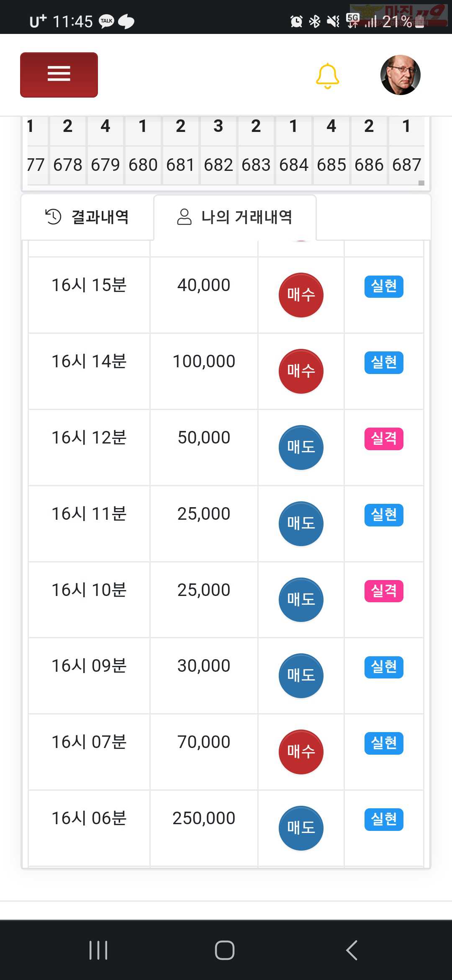
Task: Click the 실현 label at 16시 15분
Action: click(384, 286)
